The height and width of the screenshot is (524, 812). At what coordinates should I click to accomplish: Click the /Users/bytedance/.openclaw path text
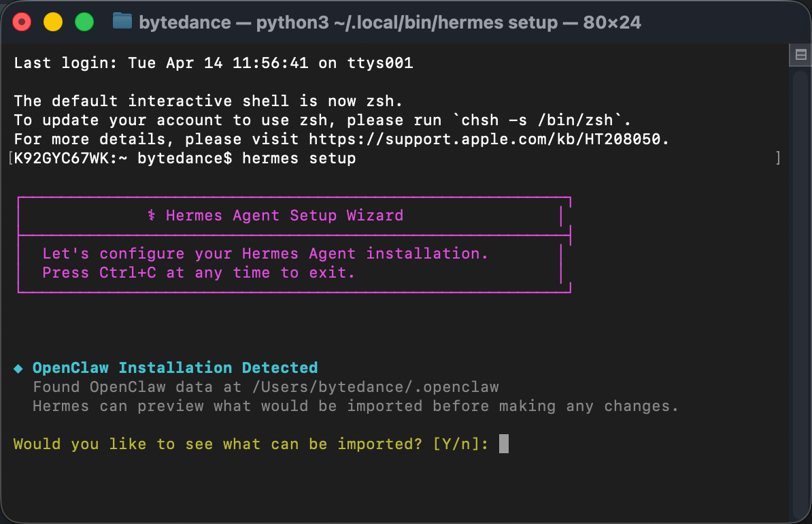pos(375,387)
